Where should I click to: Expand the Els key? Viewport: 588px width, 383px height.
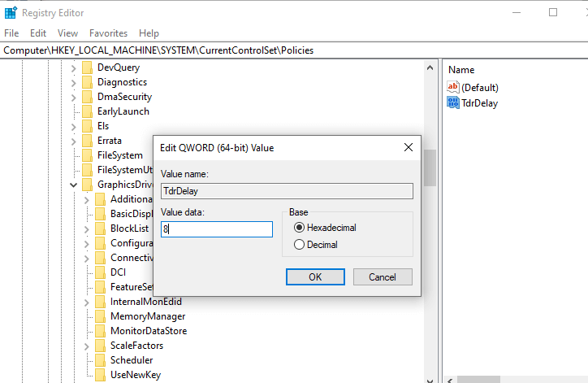click(73, 127)
